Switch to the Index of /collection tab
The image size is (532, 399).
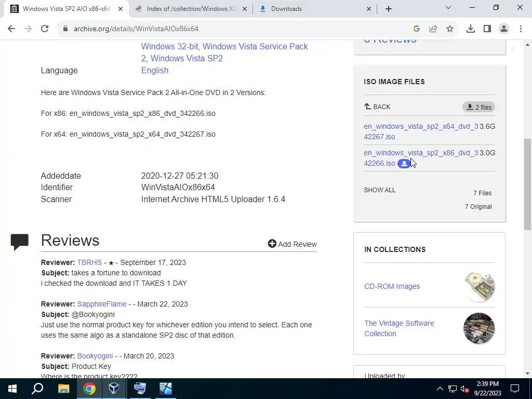[x=191, y=9]
